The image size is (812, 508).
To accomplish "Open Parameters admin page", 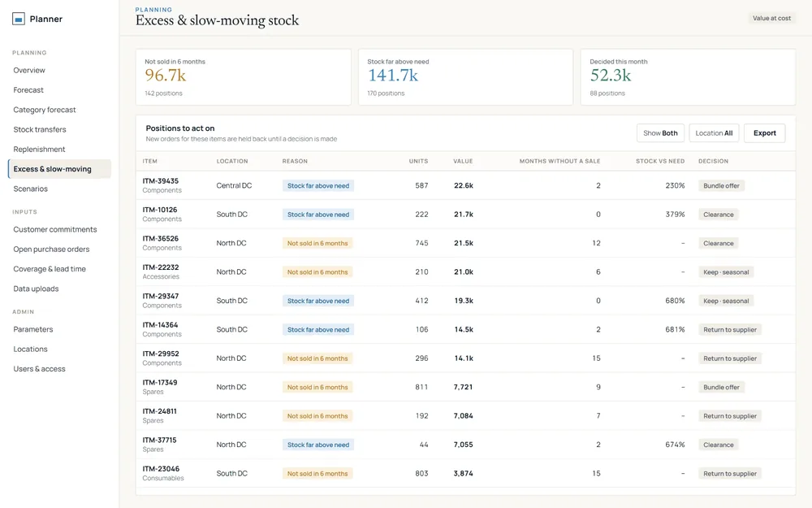I will point(33,329).
